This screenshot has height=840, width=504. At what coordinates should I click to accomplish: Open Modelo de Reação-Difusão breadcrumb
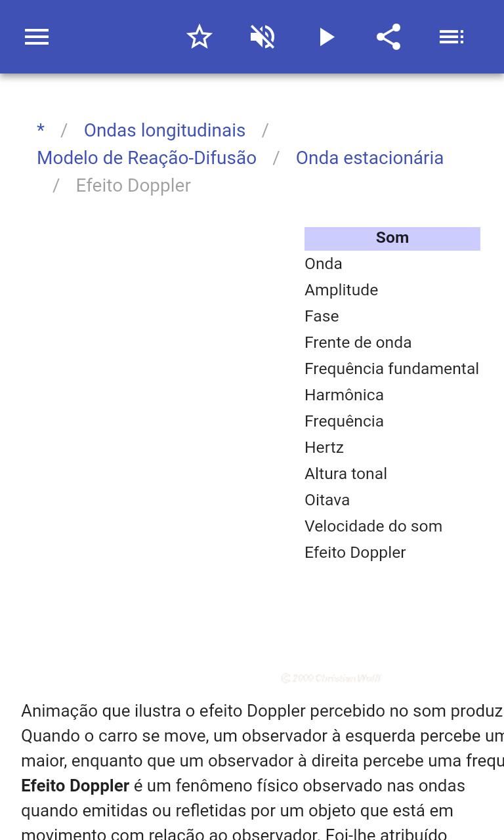pos(146,157)
